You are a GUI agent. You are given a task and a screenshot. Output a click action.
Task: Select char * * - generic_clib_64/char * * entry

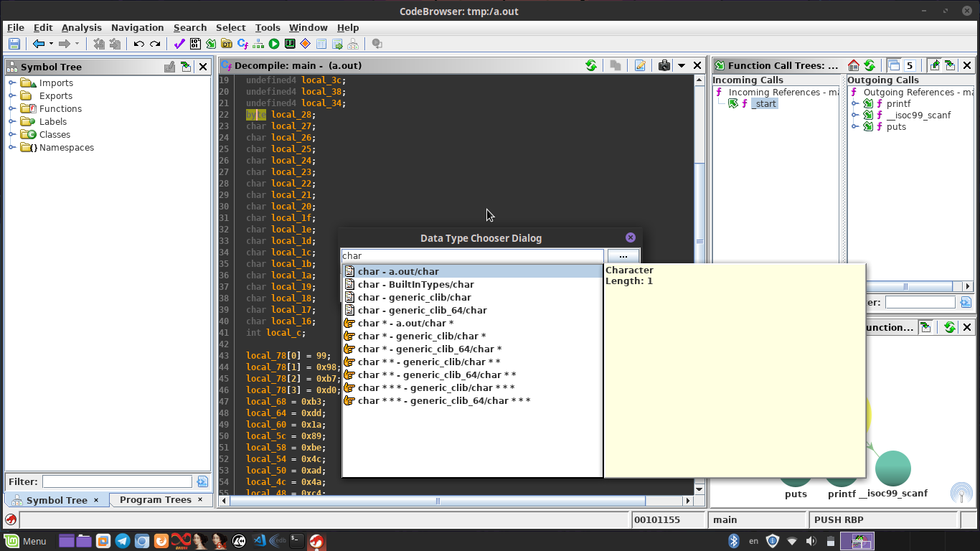tap(472, 375)
